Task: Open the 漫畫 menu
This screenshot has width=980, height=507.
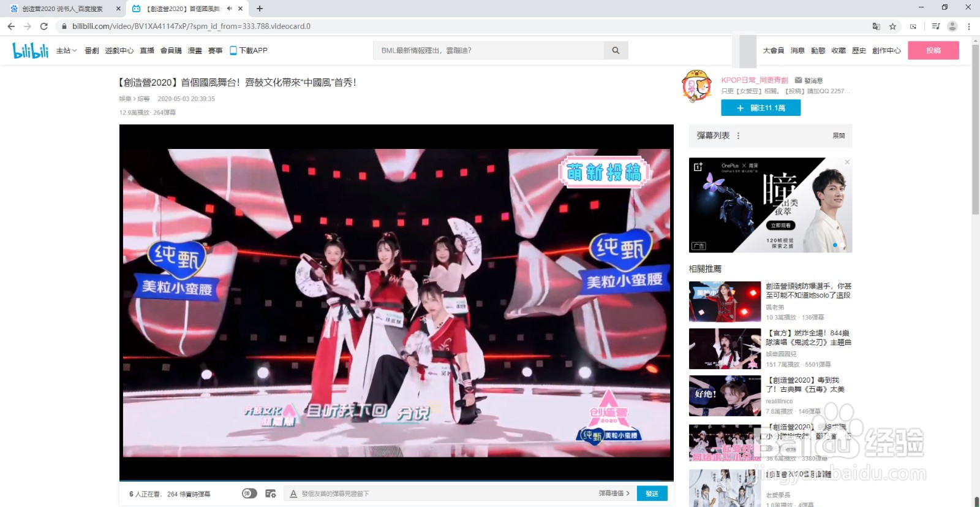Action: 195,50
